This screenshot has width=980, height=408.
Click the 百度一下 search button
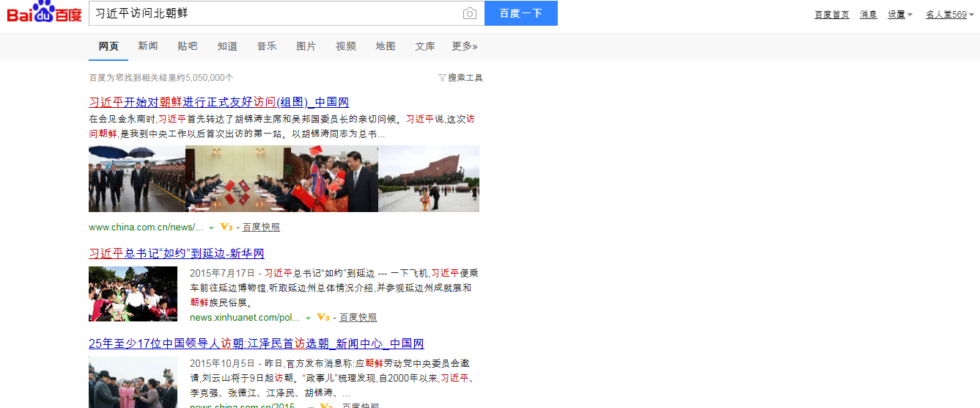tap(521, 13)
